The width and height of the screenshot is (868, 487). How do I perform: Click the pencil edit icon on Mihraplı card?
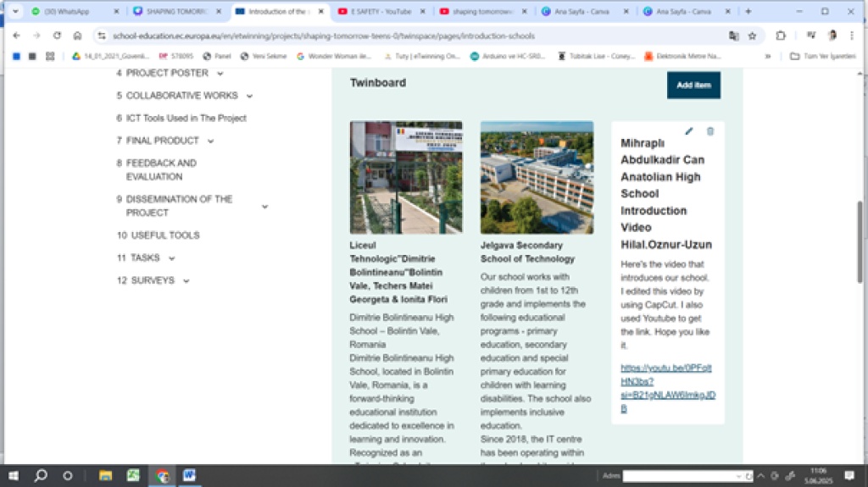click(689, 131)
